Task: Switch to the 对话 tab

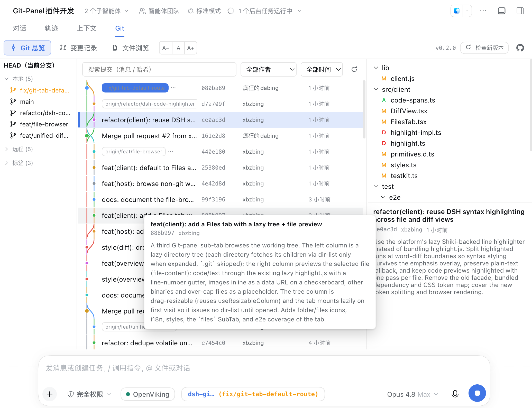Action: (20, 28)
